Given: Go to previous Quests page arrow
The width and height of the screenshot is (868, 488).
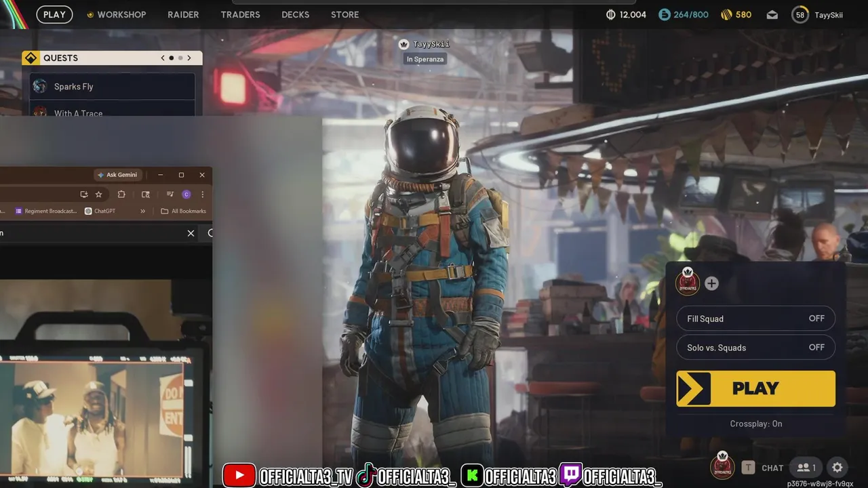Looking at the screenshot, I should [163, 58].
